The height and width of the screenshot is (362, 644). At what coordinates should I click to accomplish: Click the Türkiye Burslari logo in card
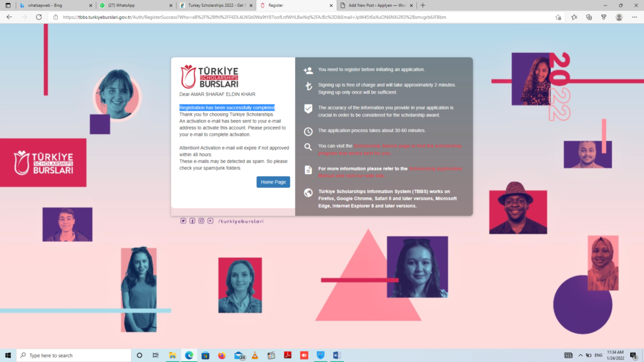click(x=209, y=77)
